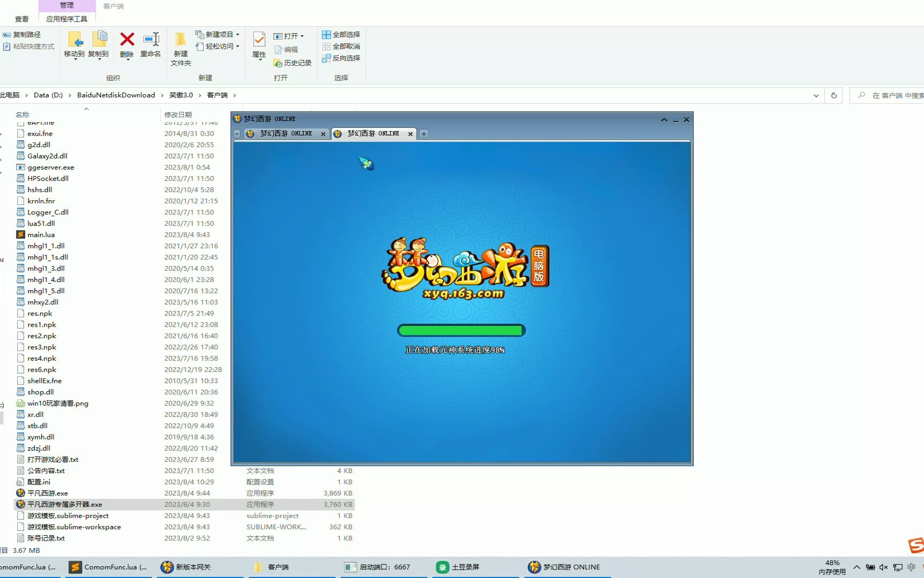Image resolution: width=924 pixels, height=578 pixels.
Task: Switch to 应用程序工具 ribbon tab
Action: point(67,19)
